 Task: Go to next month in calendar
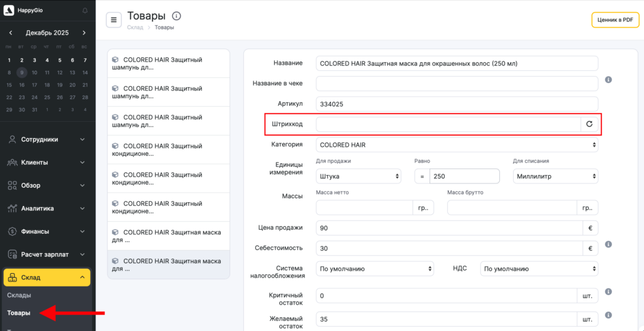pos(84,33)
